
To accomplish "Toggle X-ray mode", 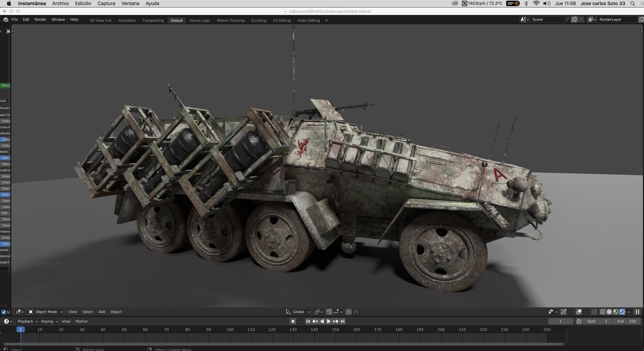I will [594, 312].
